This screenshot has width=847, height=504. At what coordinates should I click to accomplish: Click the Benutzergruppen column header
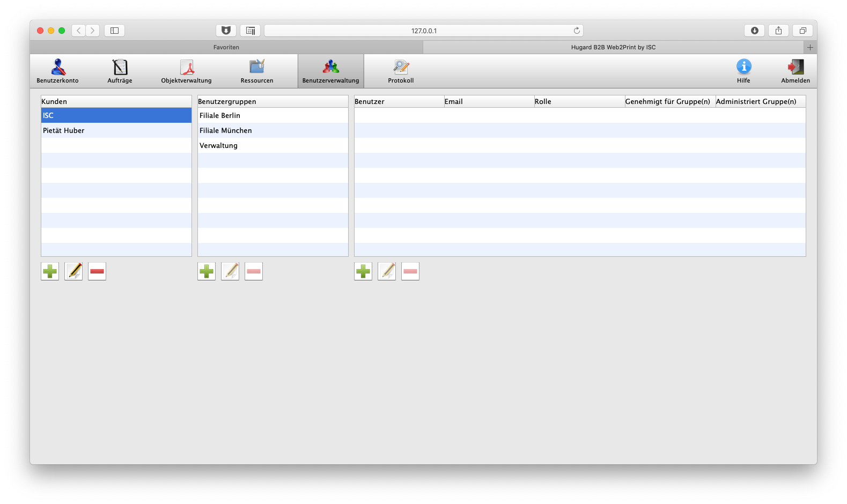(273, 101)
